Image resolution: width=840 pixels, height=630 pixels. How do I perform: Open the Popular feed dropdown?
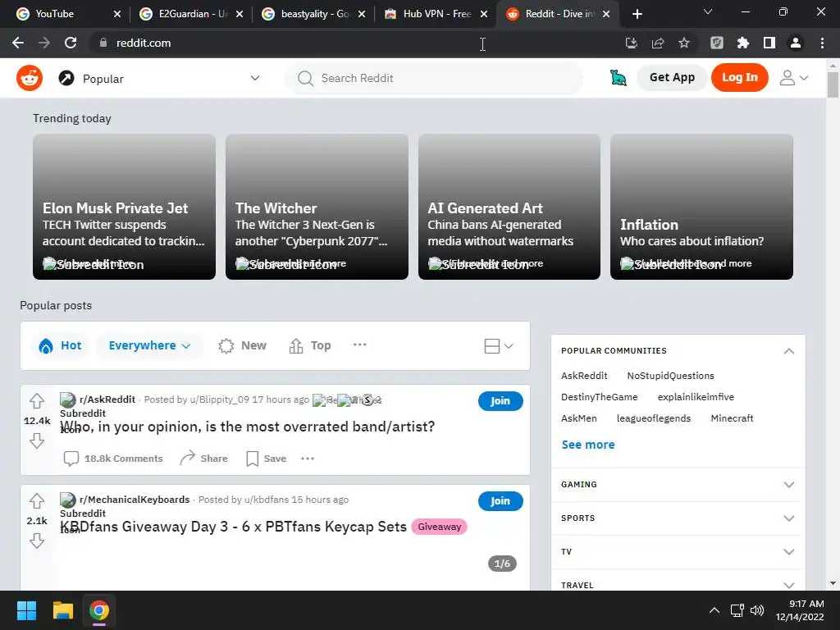[159, 78]
